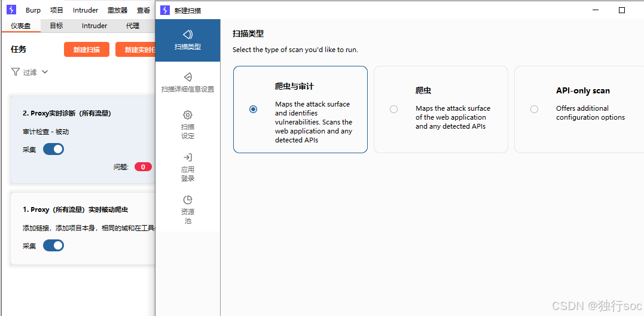Toggle 采集 switch in Proxy实时被动爬虫 task
The width and height of the screenshot is (644, 316).
[x=53, y=246]
